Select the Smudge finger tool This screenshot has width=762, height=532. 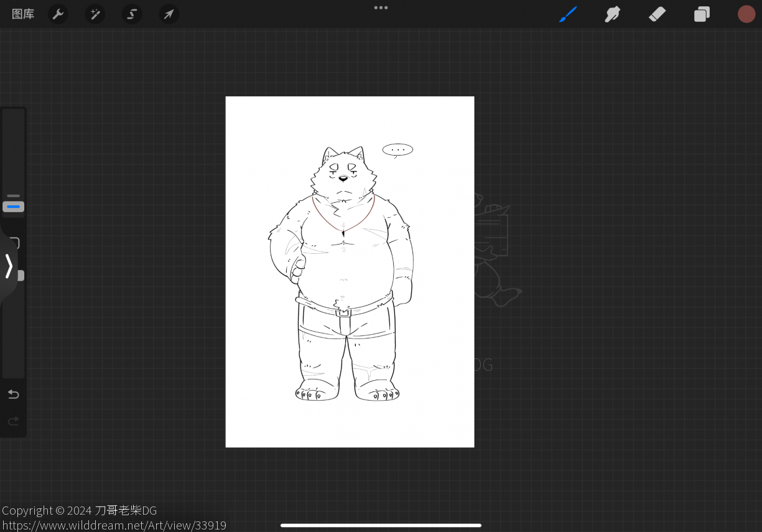[x=613, y=14]
